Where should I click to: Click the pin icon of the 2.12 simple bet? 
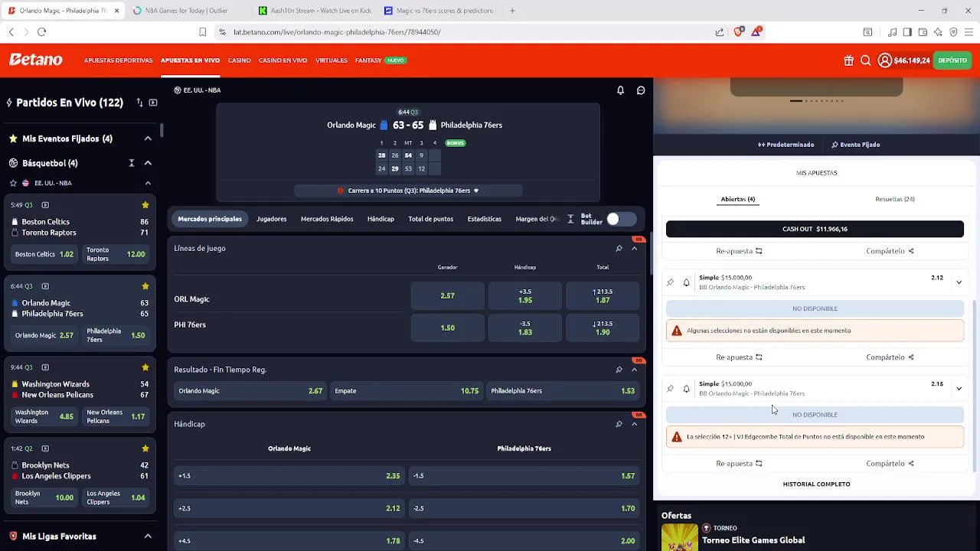coord(670,282)
